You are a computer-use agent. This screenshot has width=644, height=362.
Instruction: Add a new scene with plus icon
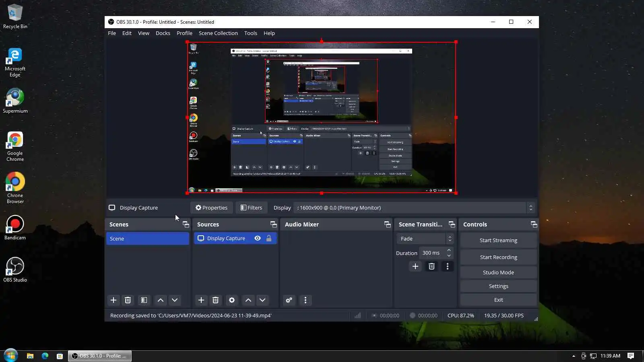(x=114, y=300)
